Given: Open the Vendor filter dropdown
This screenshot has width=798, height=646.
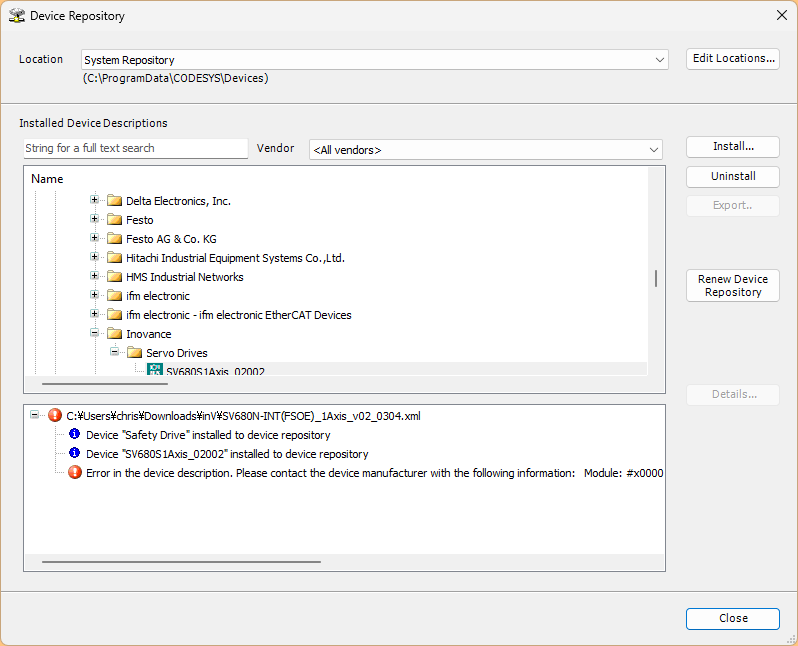Looking at the screenshot, I should 653,150.
